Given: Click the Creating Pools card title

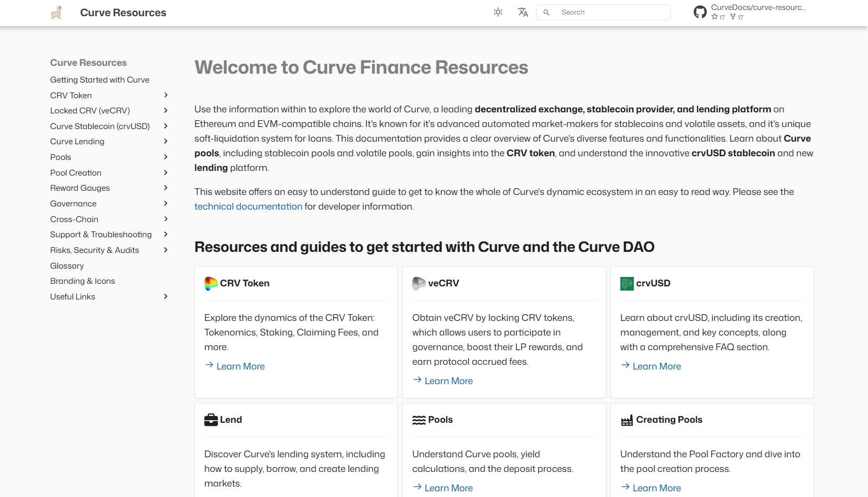Looking at the screenshot, I should coord(669,420).
